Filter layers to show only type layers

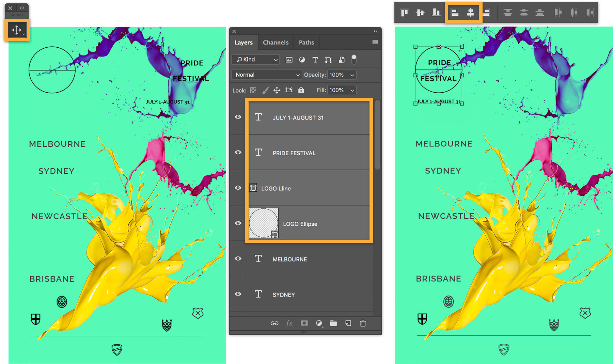(315, 60)
